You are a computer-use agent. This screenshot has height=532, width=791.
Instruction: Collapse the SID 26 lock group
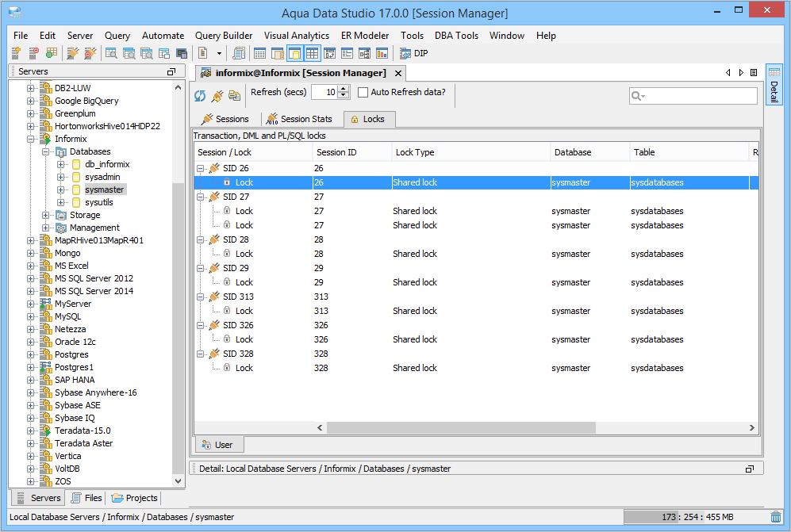pos(200,168)
